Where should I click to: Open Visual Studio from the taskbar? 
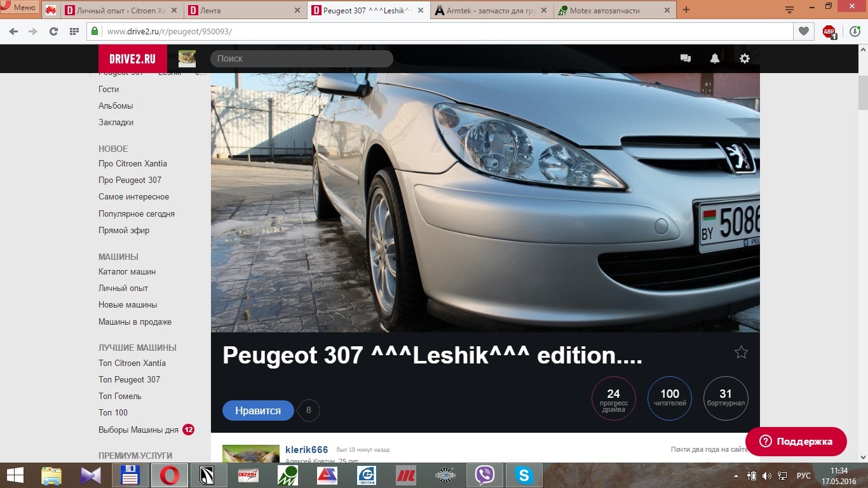pos(90,475)
